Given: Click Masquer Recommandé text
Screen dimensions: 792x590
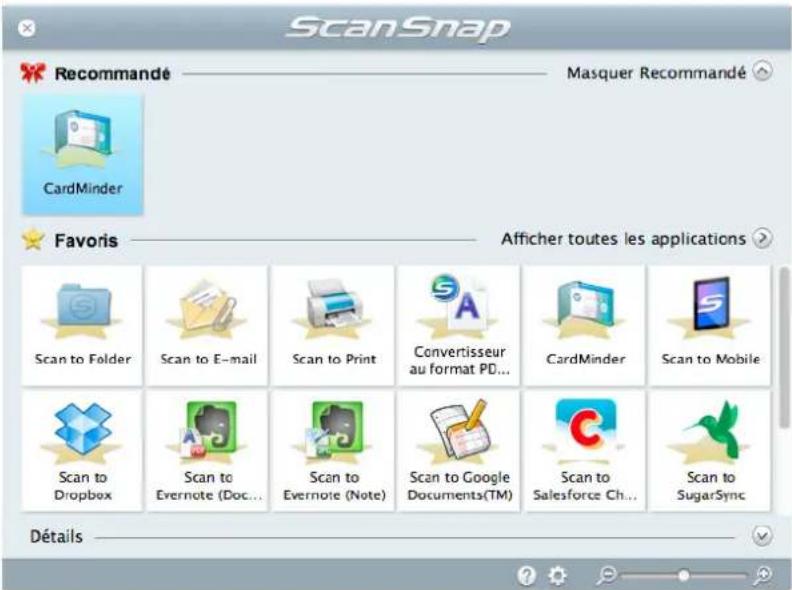Looking at the screenshot, I should (x=656, y=73).
